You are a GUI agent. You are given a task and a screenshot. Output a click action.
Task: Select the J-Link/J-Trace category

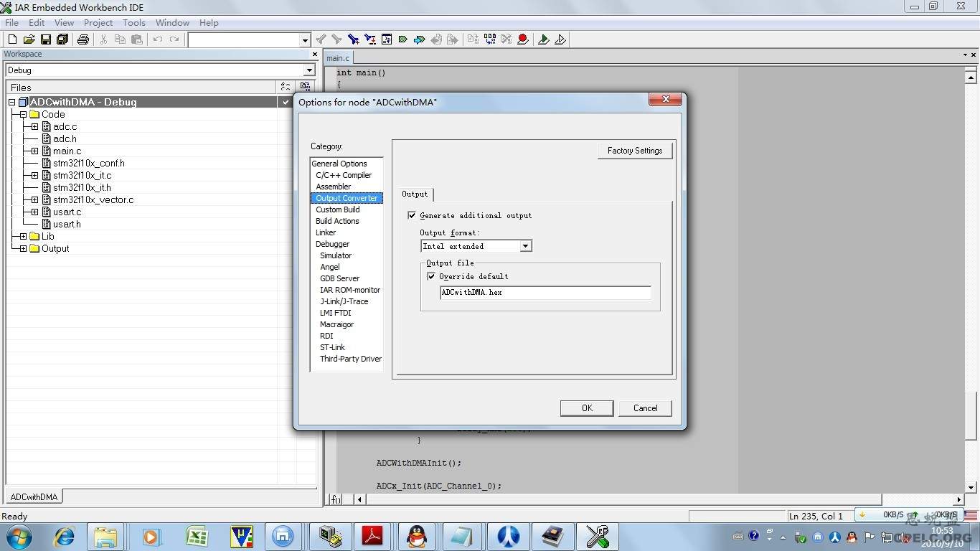(344, 301)
